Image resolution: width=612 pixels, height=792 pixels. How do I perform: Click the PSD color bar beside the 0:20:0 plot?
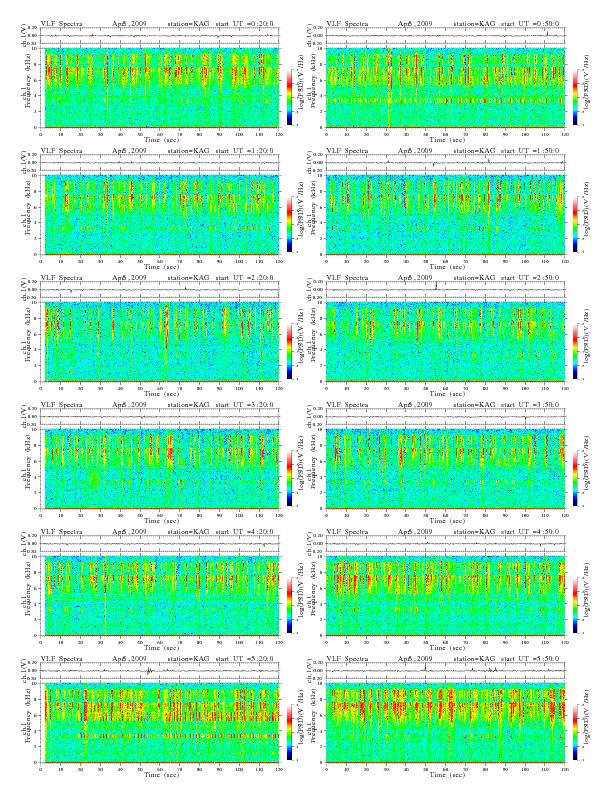tap(289, 97)
